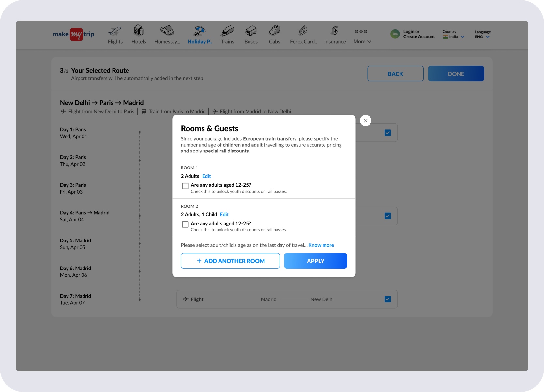Open the Know more link
This screenshot has height=392, width=544.
(x=321, y=245)
